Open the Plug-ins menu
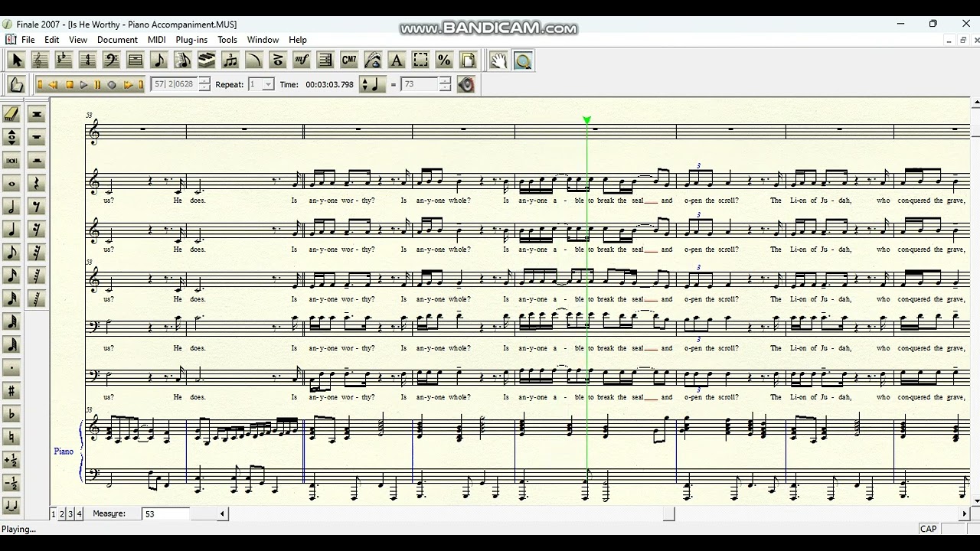This screenshot has width=980, height=551. 191,40
